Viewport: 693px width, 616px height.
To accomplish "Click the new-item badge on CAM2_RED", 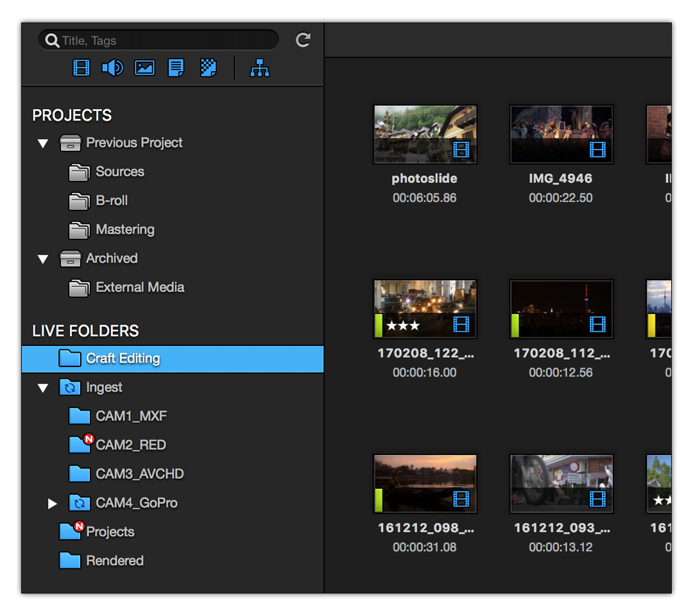I will pos(88,437).
